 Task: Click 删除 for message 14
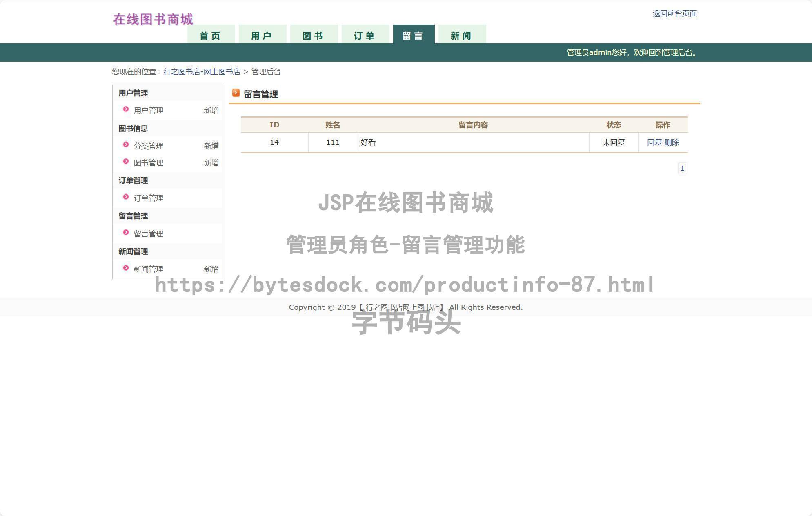point(672,142)
